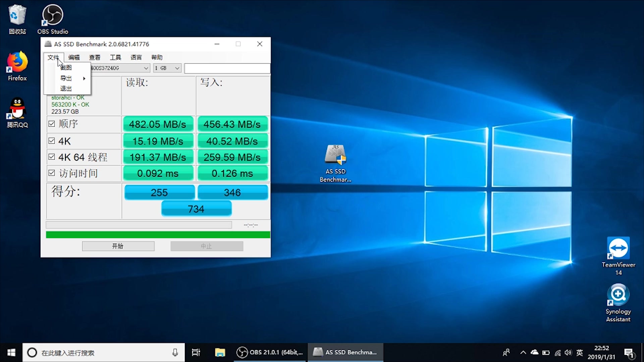The height and width of the screenshot is (362, 644).
Task: Click the 0.126 ms write access time
Action: [x=232, y=173]
